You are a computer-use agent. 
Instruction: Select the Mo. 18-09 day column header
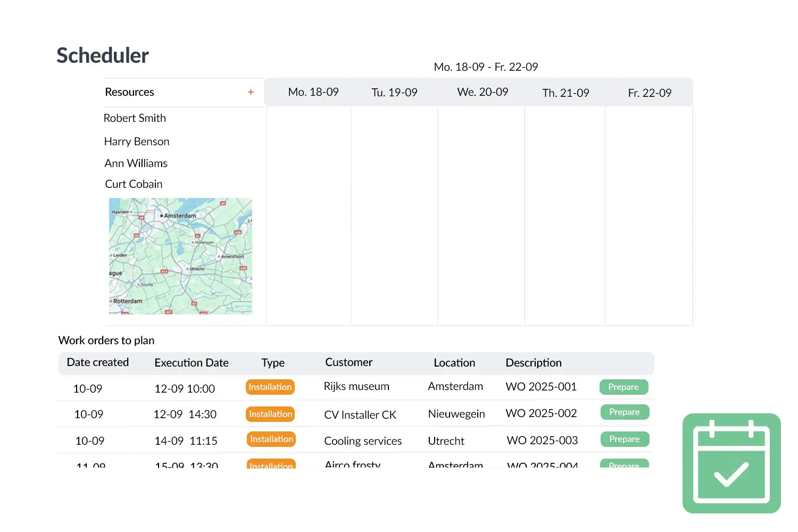click(x=313, y=92)
